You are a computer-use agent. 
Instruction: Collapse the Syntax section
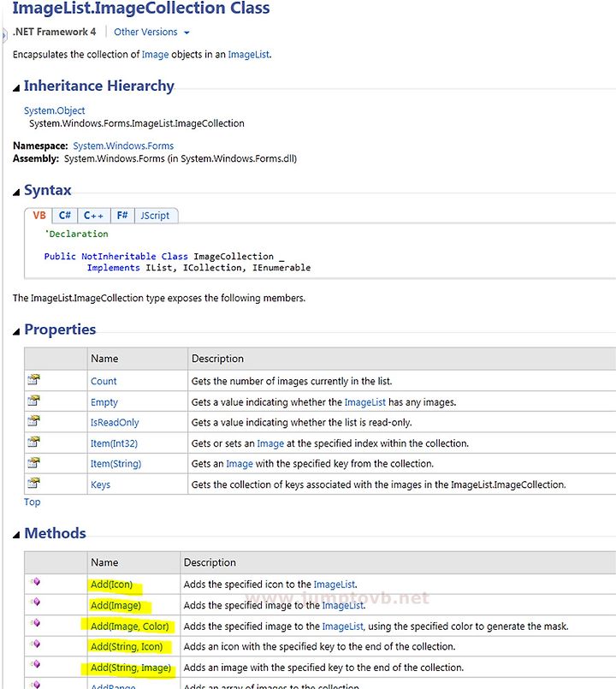16,192
